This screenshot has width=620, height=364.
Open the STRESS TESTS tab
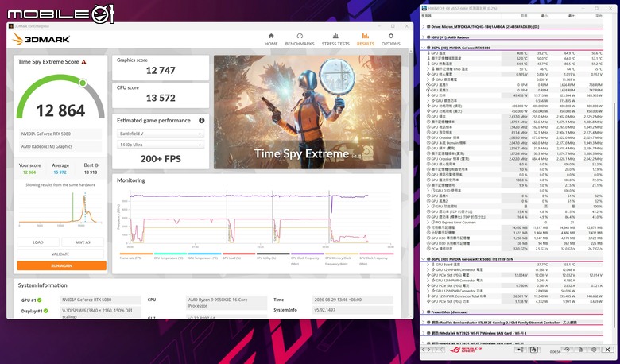[x=335, y=40]
